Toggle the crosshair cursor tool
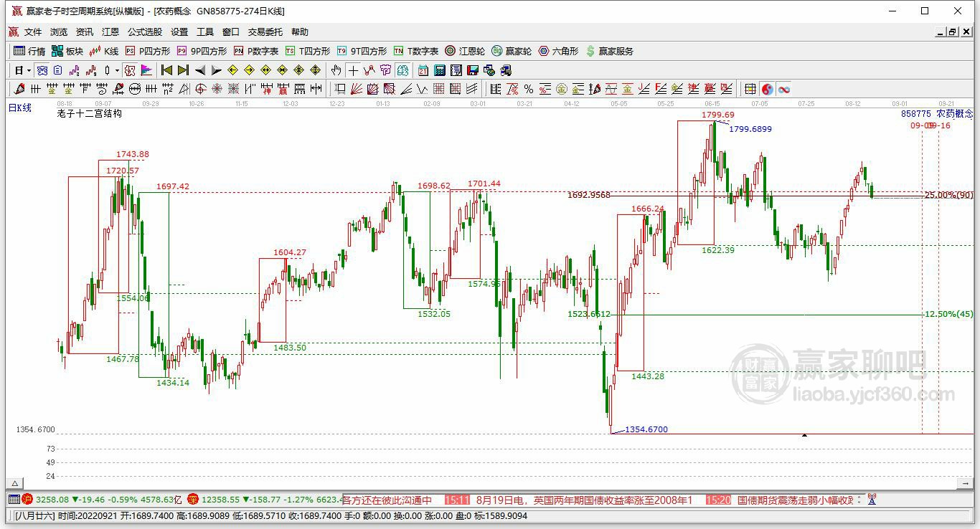980x529 pixels. (x=353, y=70)
